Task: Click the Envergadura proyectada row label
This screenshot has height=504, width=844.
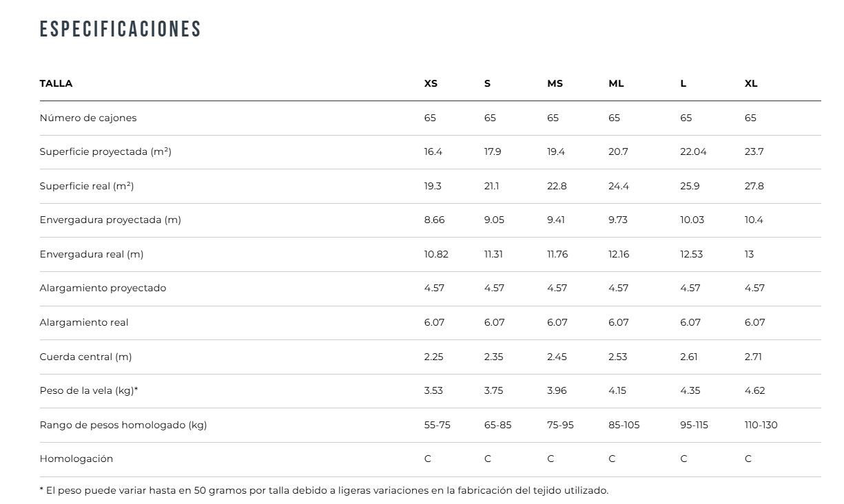Action: (110, 220)
